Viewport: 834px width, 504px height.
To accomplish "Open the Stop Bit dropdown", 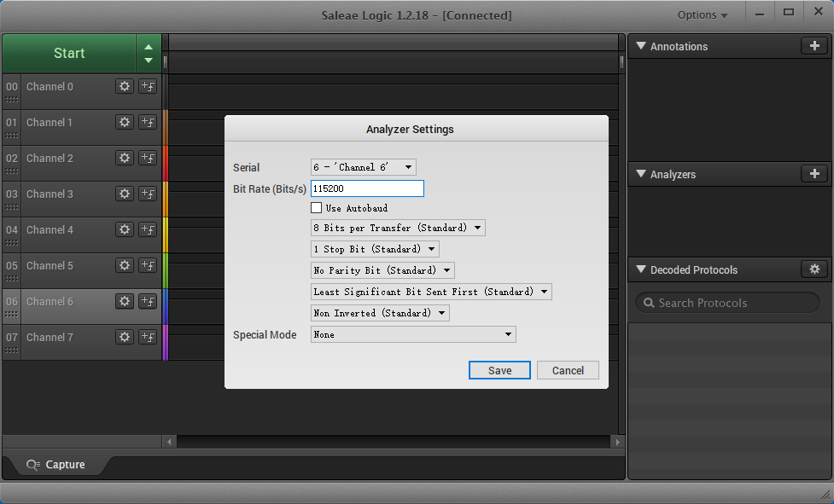I will [x=375, y=249].
